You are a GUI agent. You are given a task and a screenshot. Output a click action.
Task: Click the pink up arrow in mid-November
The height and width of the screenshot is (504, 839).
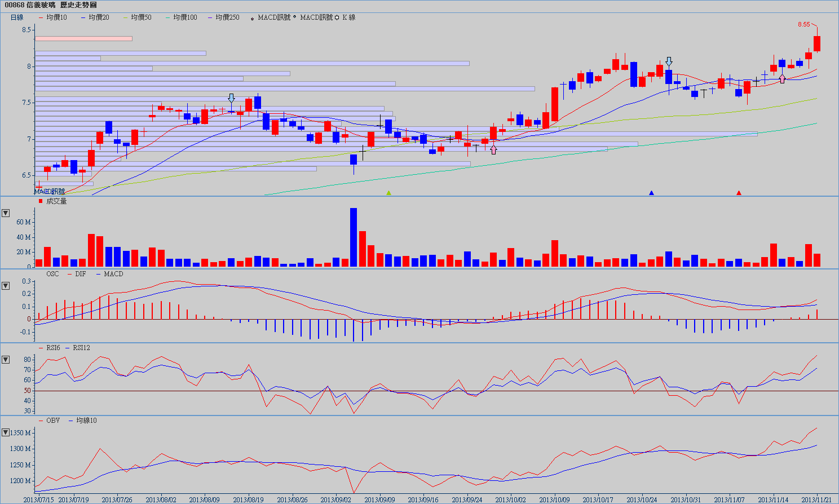[782, 78]
